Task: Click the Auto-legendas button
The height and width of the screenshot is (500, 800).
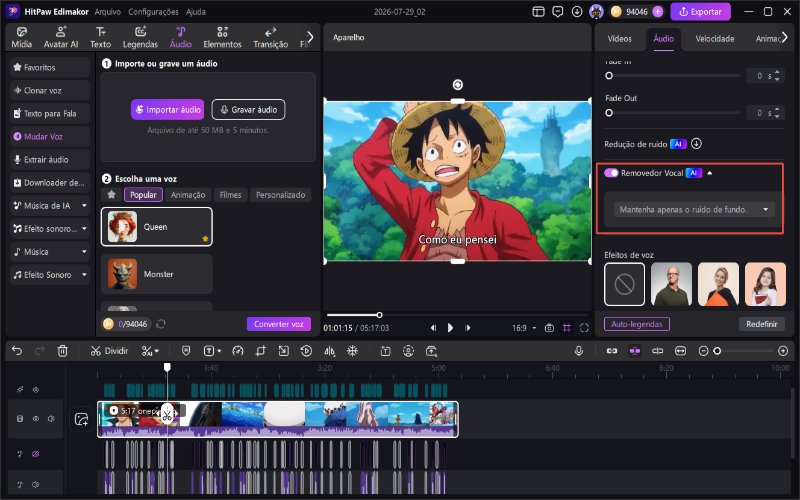Action: tap(637, 324)
